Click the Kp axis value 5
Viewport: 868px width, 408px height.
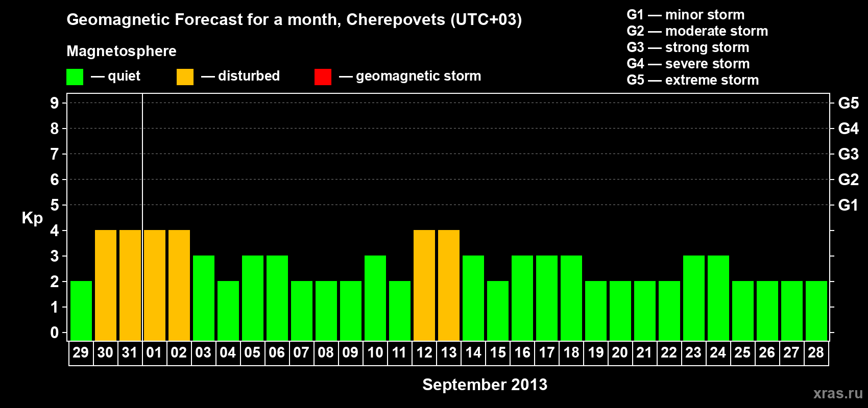coord(54,205)
